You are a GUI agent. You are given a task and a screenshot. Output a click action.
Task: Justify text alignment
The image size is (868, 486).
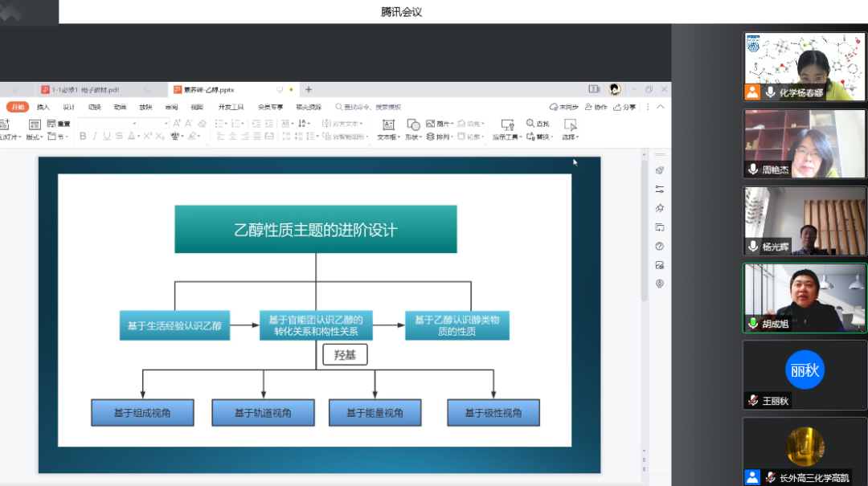pyautogui.click(x=257, y=137)
